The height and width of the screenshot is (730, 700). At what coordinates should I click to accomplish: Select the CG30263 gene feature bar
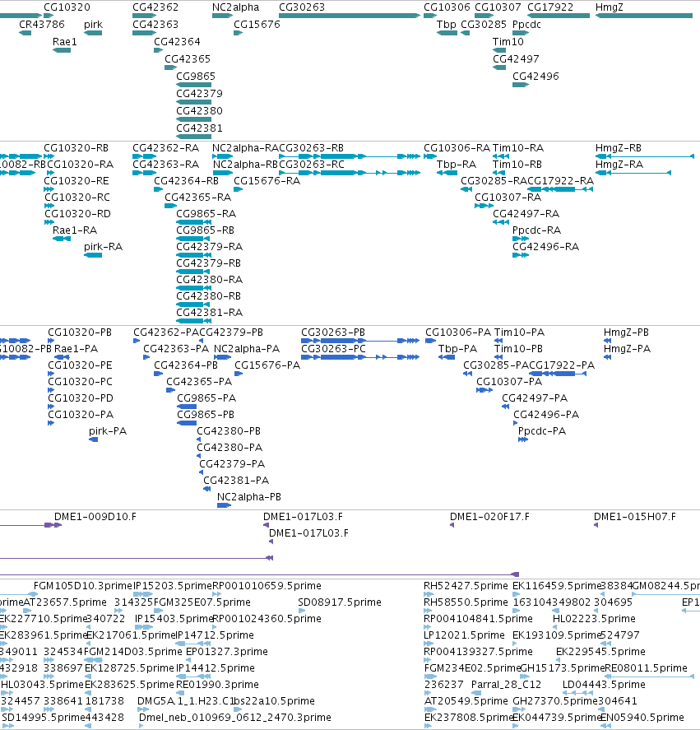coord(350,16)
